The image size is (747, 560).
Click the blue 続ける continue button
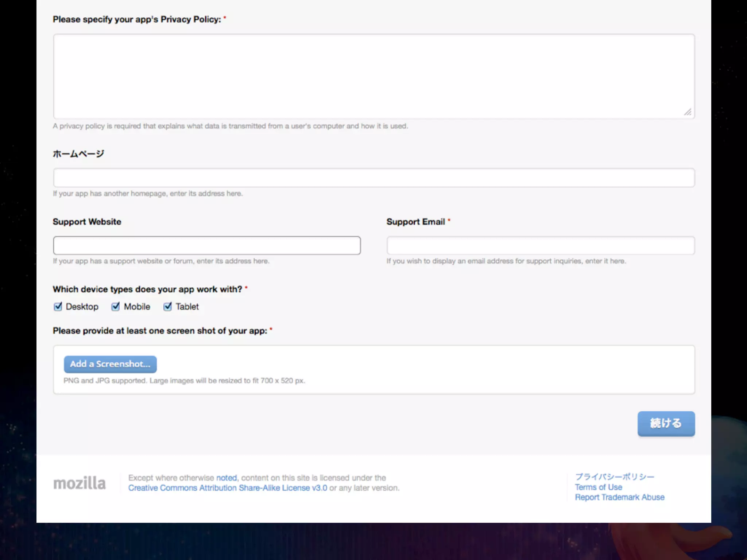click(x=666, y=423)
